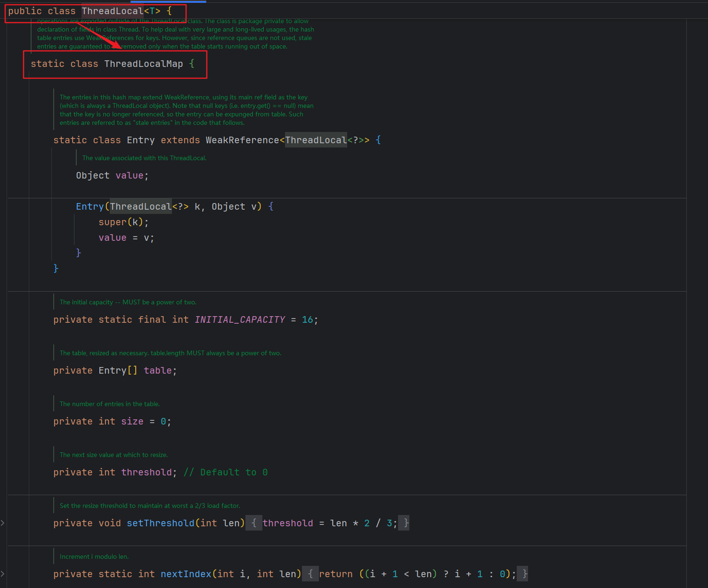Click WeakReference in the Entry class declaration

coord(242,140)
